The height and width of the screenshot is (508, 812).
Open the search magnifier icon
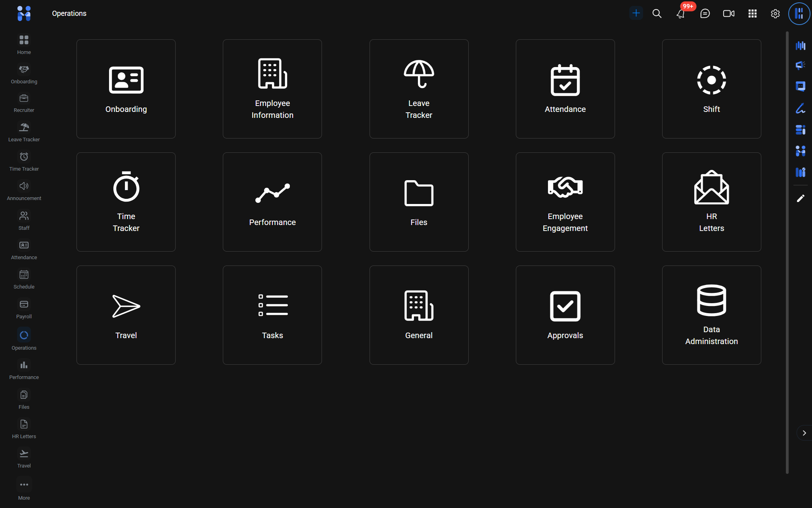coord(657,13)
